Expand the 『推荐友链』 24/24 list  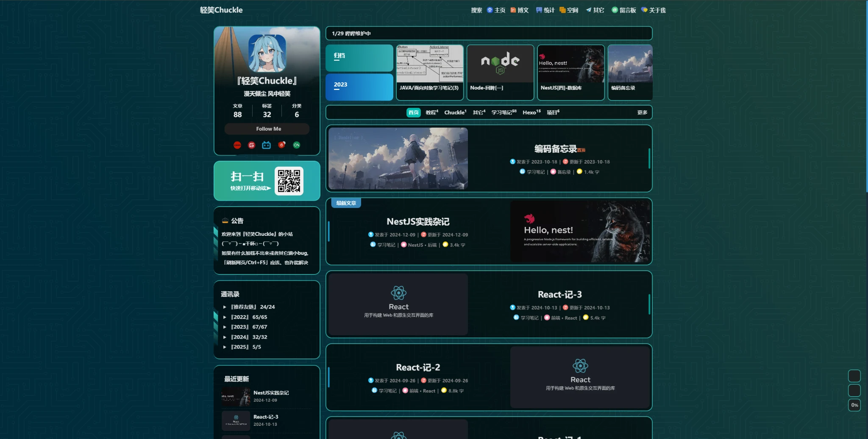(252, 307)
